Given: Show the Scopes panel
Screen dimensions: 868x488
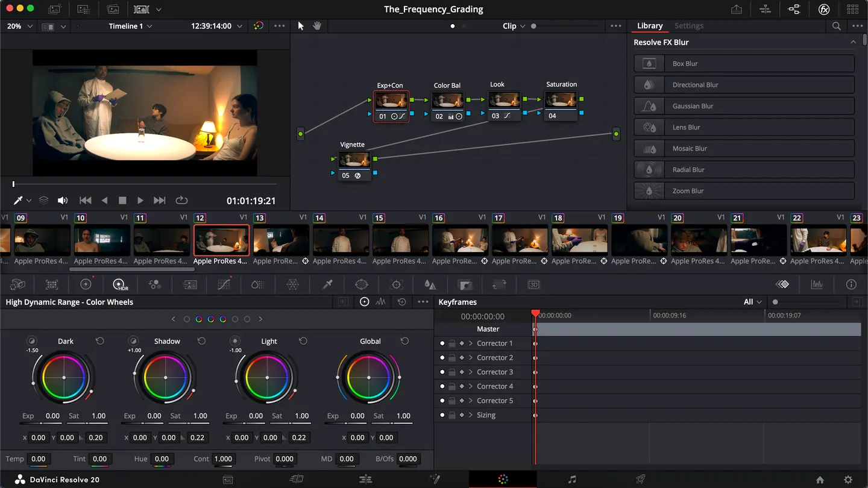Looking at the screenshot, I should click(817, 284).
